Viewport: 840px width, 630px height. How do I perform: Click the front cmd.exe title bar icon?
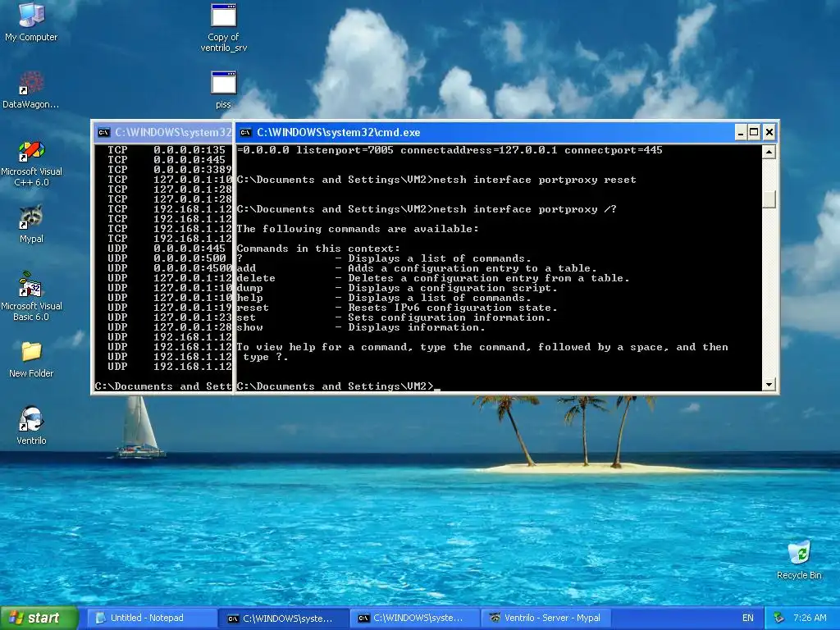(x=245, y=132)
